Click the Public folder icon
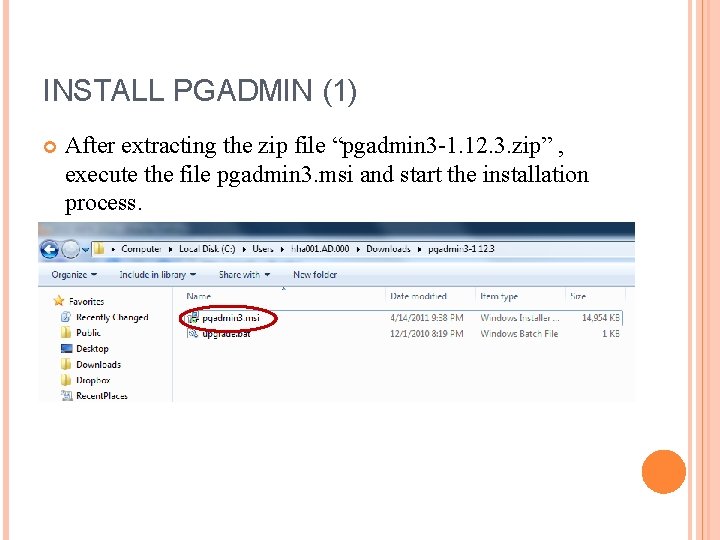The width and height of the screenshot is (720, 540). (x=66, y=332)
